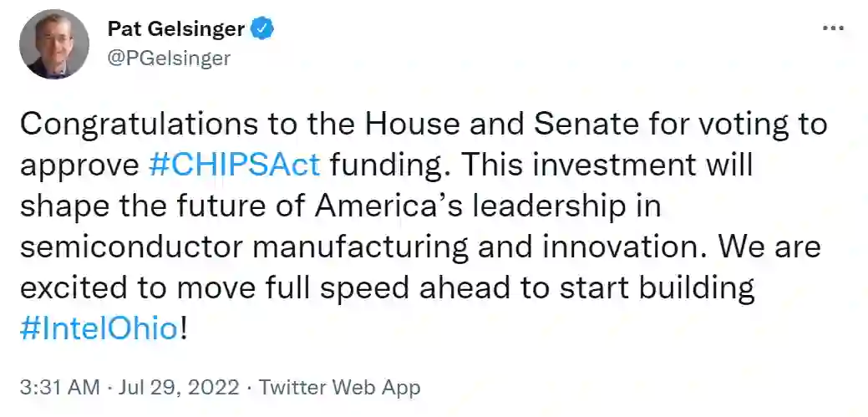
Task: Open the Twitter Web App source link
Action: coord(340,388)
